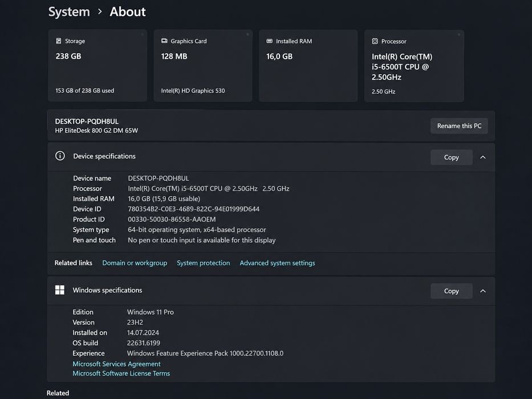The image size is (532, 399).
Task: Click the Device specifications info icon
Action: (x=60, y=156)
